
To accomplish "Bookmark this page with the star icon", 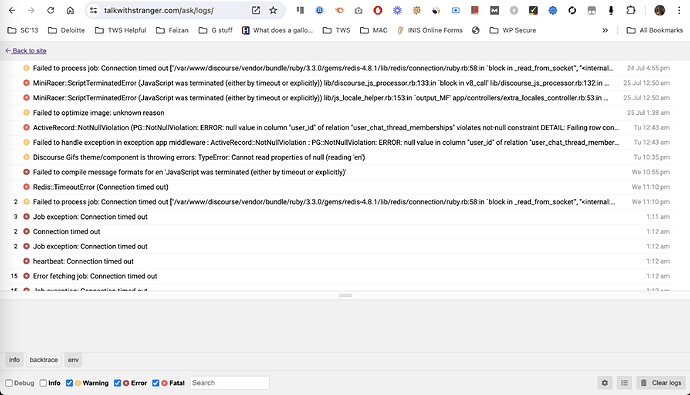I will click(273, 10).
